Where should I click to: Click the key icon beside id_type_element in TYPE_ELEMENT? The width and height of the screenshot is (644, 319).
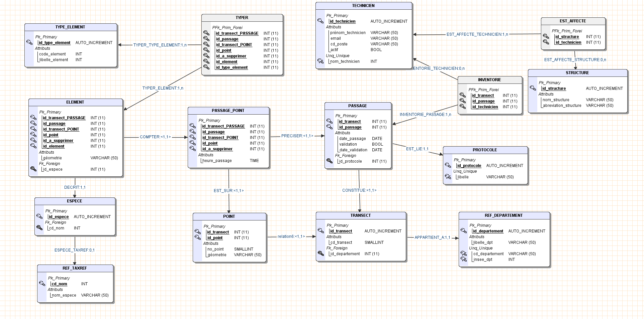click(29, 42)
